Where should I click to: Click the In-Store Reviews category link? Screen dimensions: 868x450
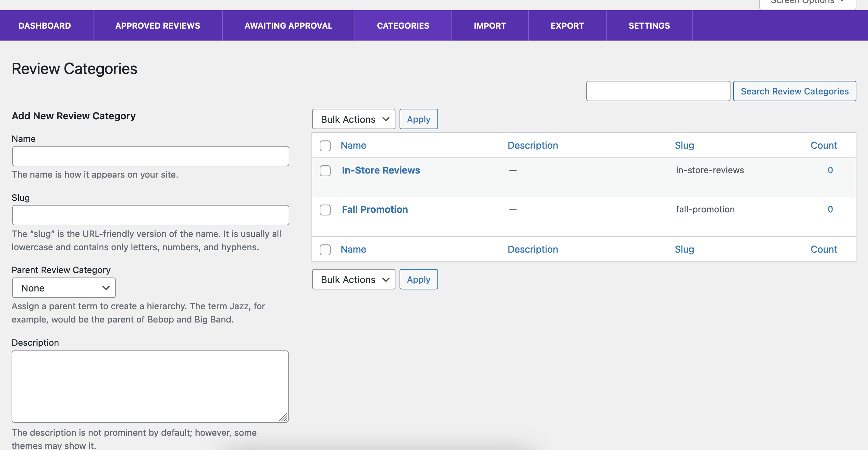tap(381, 170)
